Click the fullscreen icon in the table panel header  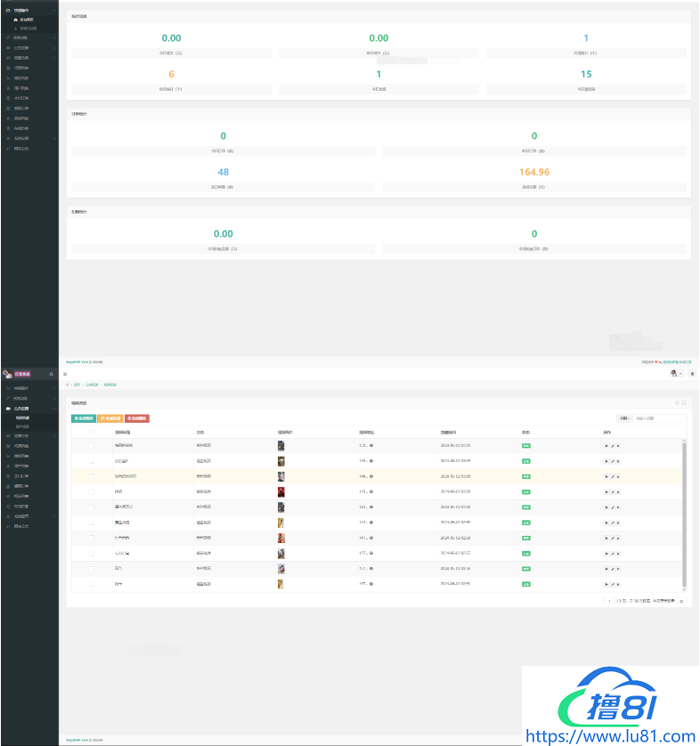click(x=684, y=402)
